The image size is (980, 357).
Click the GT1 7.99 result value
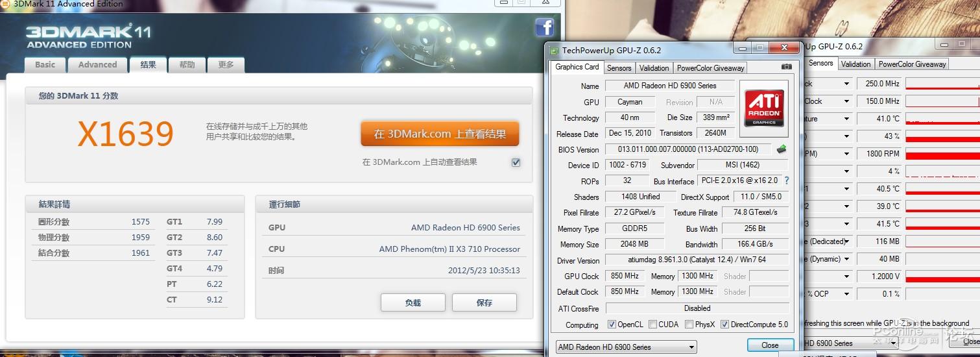tap(215, 221)
